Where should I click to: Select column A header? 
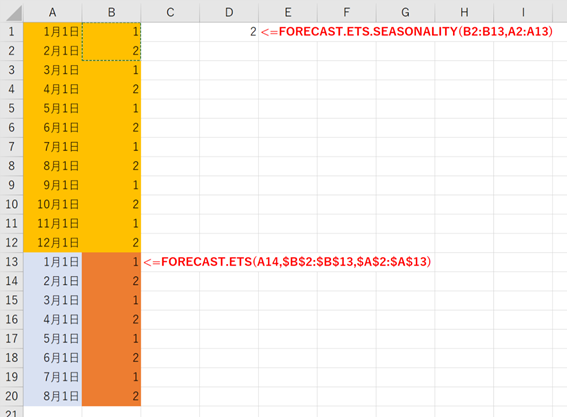(53, 12)
